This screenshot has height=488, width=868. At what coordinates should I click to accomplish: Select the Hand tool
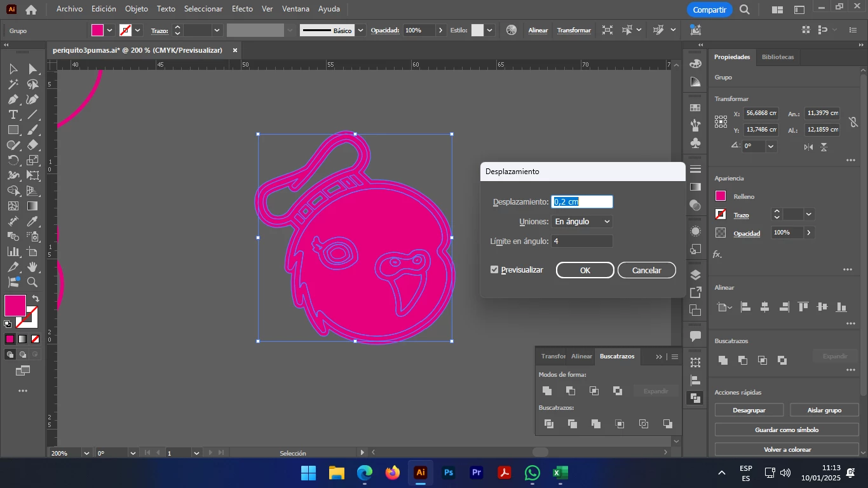pos(32,267)
